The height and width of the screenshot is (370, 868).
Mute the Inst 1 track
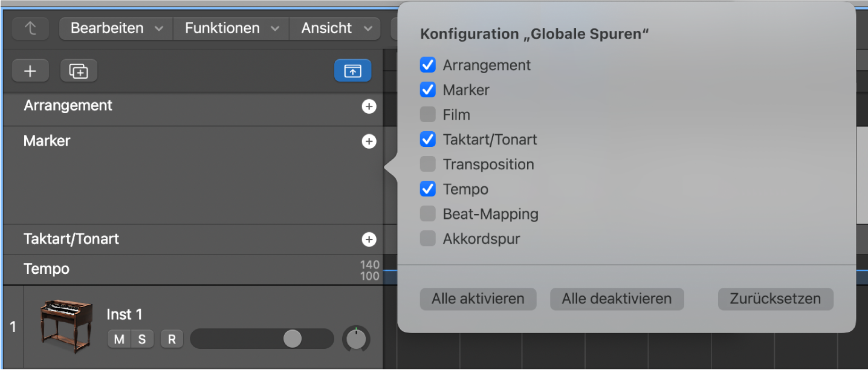coord(118,339)
